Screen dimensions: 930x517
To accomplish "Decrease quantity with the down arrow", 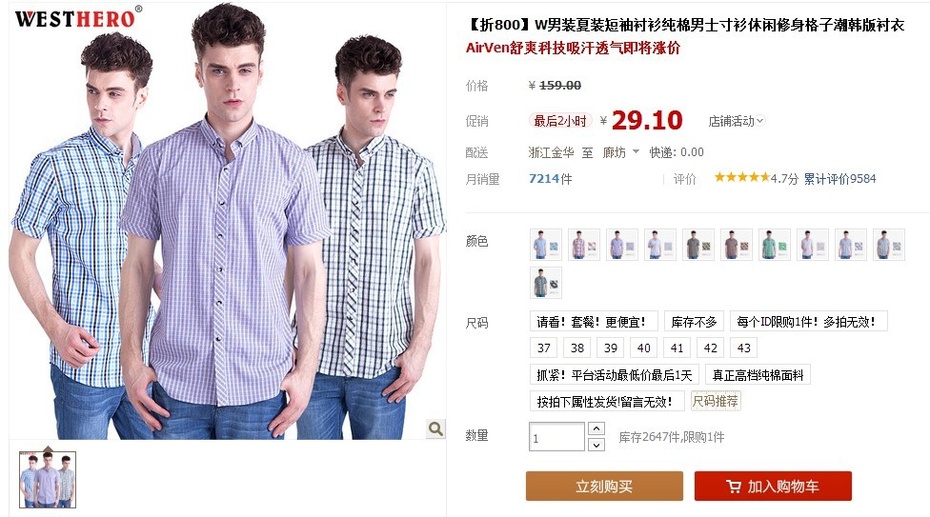I will (x=596, y=444).
